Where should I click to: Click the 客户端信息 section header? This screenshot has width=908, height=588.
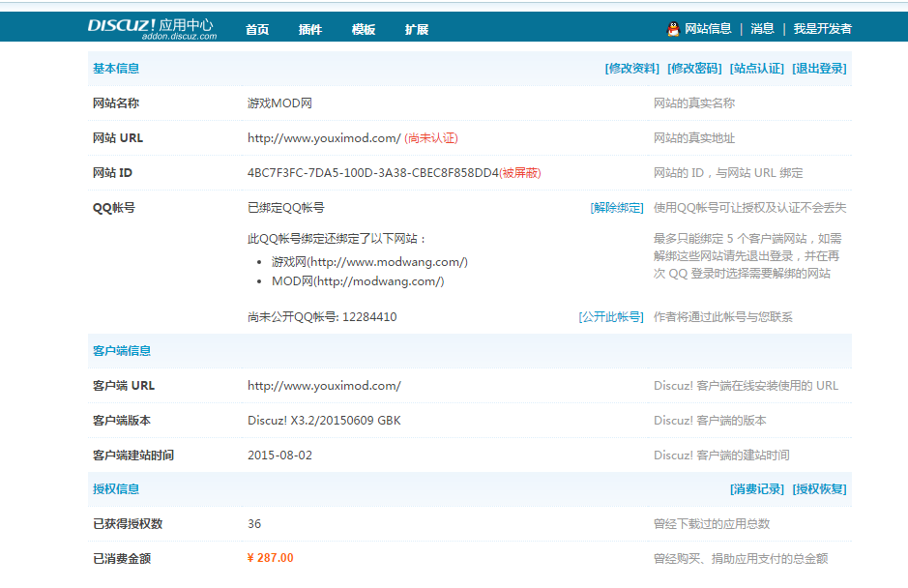[122, 351]
